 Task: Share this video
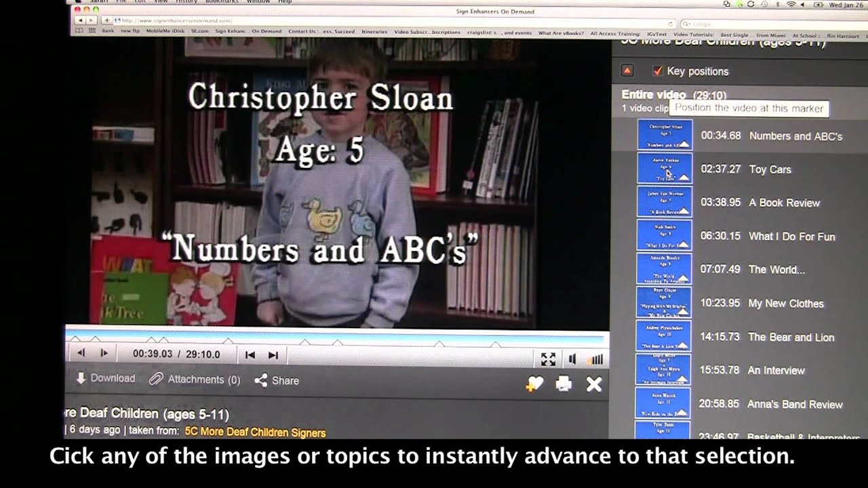[277, 380]
